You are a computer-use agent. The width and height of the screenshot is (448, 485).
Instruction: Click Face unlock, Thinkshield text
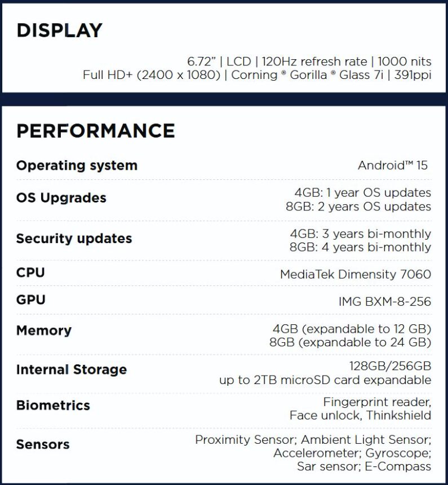click(x=361, y=416)
